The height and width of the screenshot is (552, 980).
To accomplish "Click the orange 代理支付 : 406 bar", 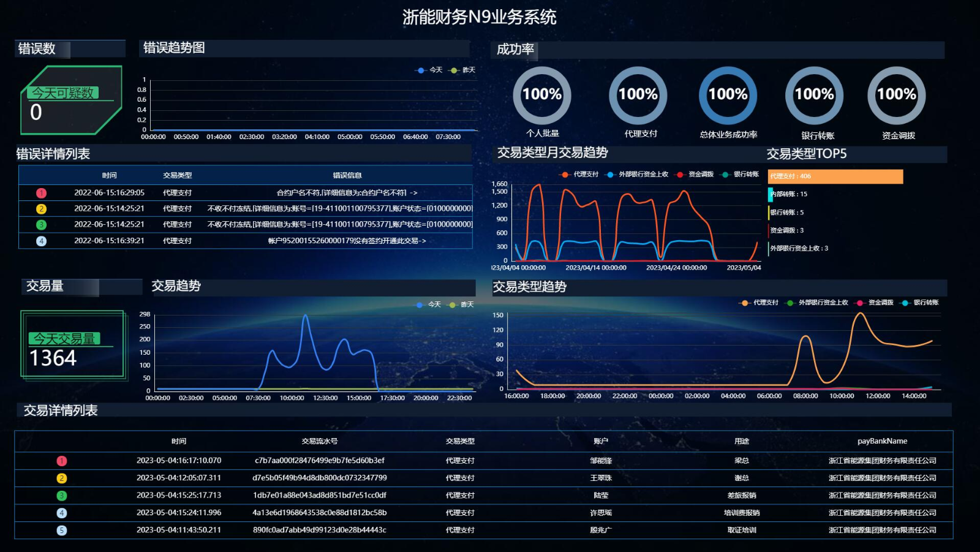I will 835,176.
